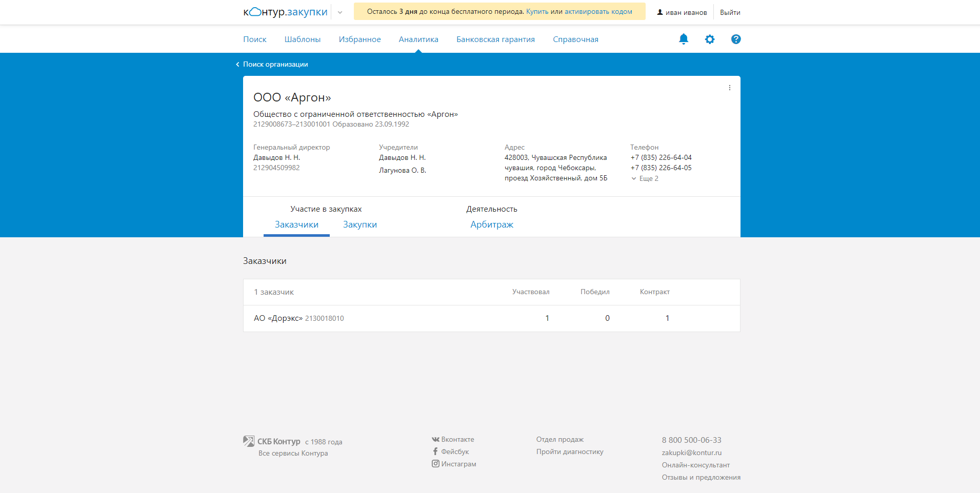The width and height of the screenshot is (980, 493).
Task: Open help via the question mark icon
Action: [x=736, y=39]
